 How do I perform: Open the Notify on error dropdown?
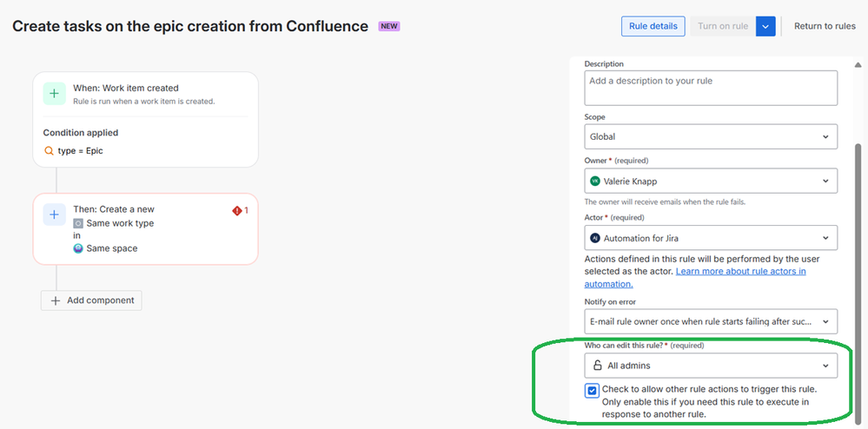(x=711, y=321)
